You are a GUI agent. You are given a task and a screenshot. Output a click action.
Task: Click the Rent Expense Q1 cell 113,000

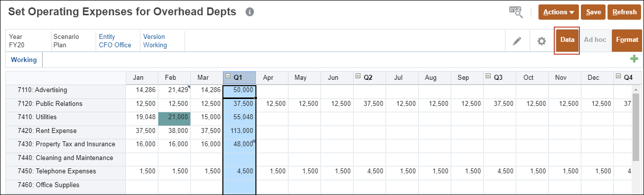click(240, 131)
